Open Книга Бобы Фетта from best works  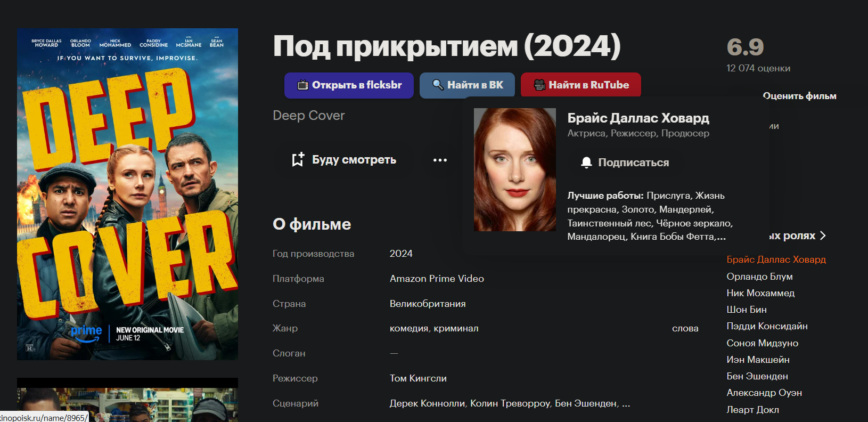tap(672, 237)
